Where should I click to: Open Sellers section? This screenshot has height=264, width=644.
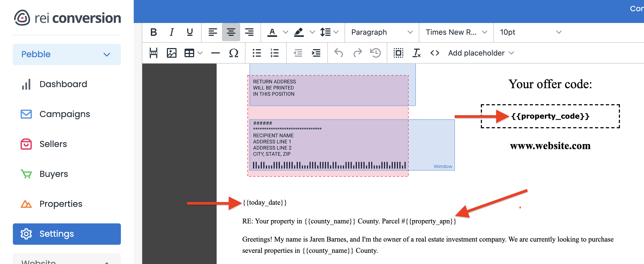[x=67, y=144]
